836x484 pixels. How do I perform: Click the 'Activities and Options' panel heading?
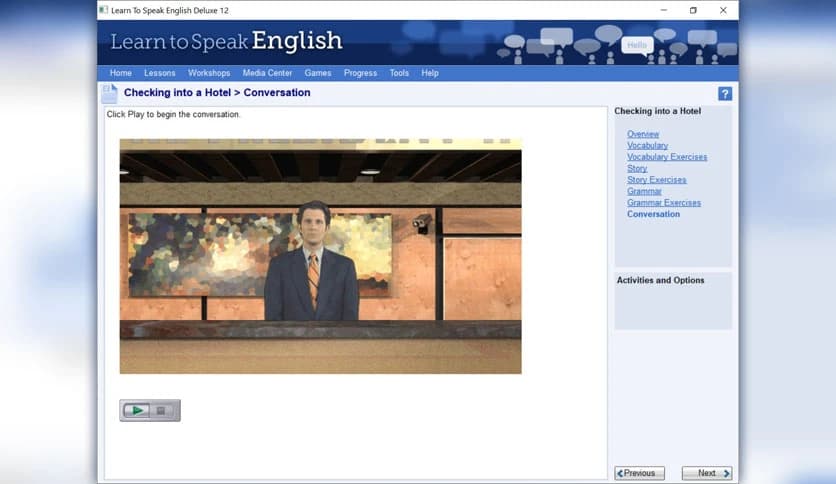(660, 280)
